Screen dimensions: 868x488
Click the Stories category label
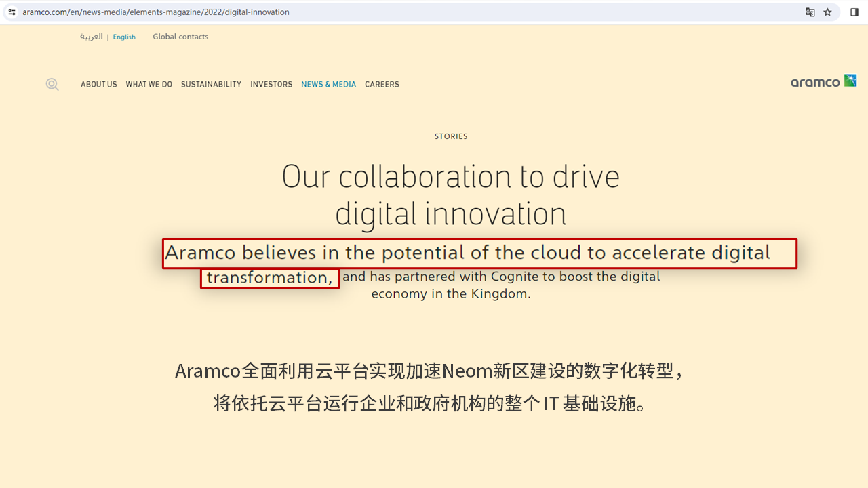click(451, 136)
